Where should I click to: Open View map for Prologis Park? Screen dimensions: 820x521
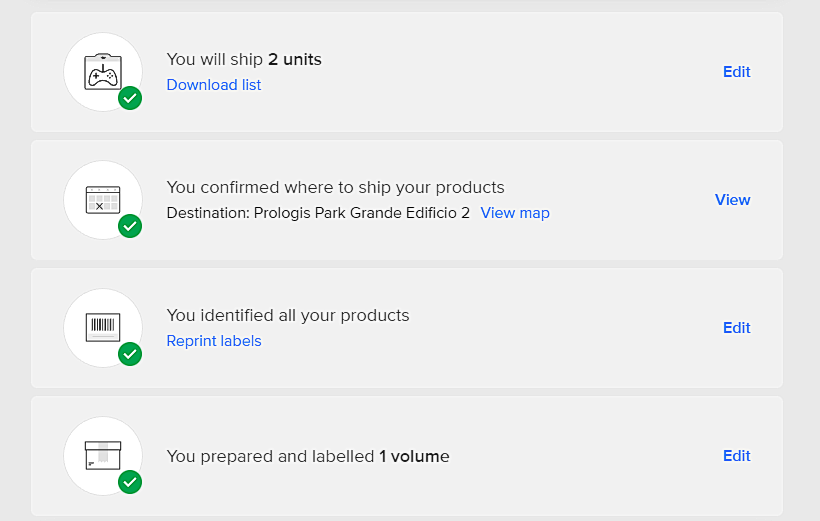click(515, 213)
